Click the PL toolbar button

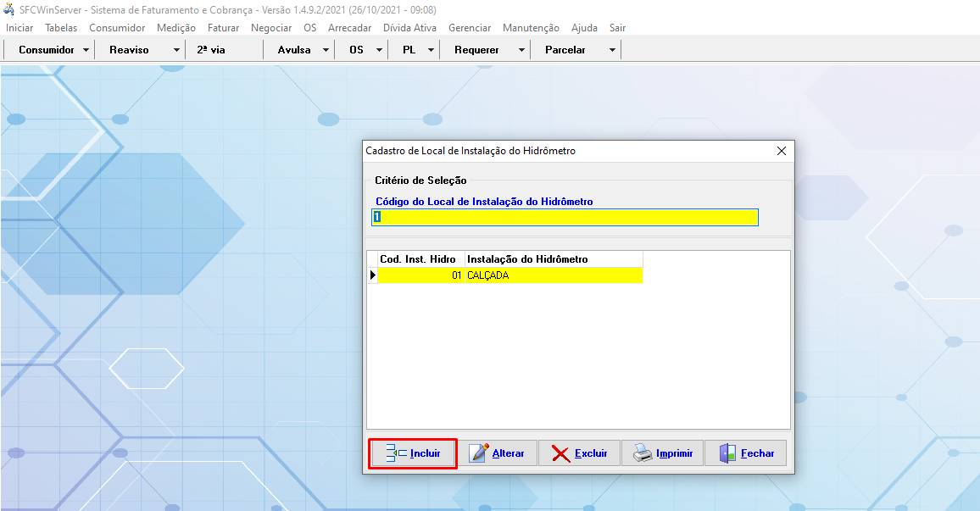point(409,50)
